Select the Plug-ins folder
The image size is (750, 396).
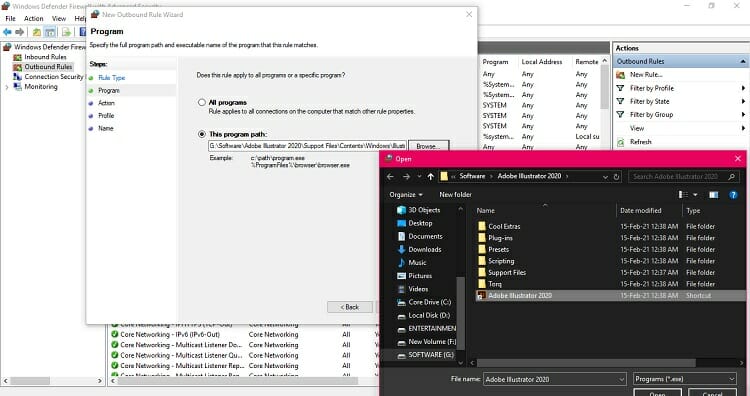(x=500, y=238)
